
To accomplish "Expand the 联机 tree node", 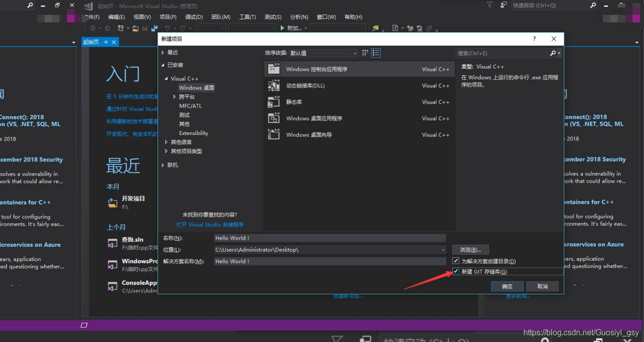I will 163,165.
